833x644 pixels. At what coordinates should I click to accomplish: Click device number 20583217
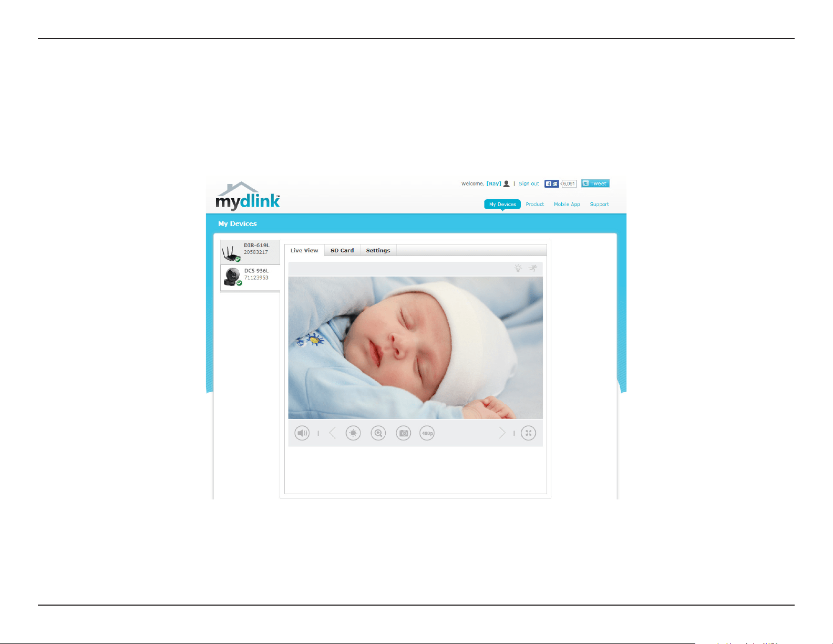(x=256, y=252)
